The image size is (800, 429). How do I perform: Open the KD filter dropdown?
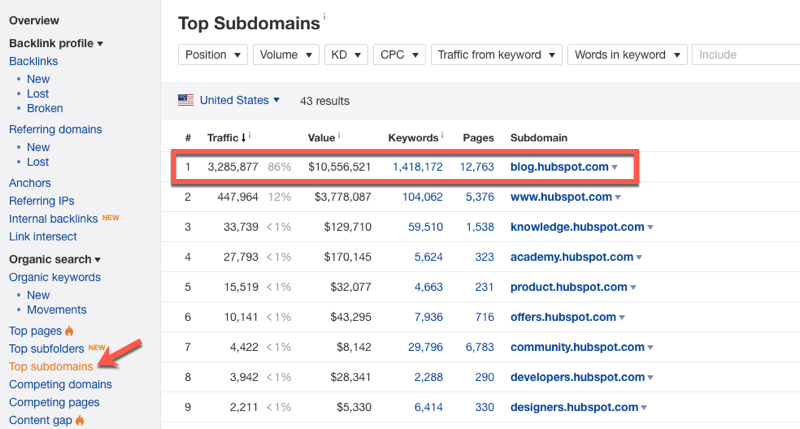coord(346,55)
